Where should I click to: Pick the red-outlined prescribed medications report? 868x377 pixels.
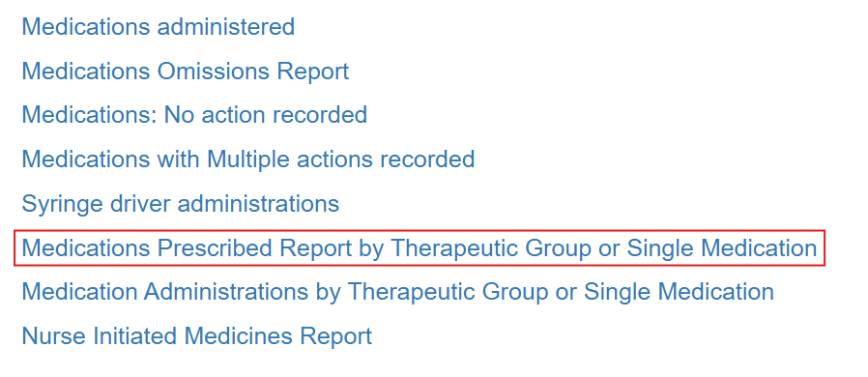tap(420, 248)
